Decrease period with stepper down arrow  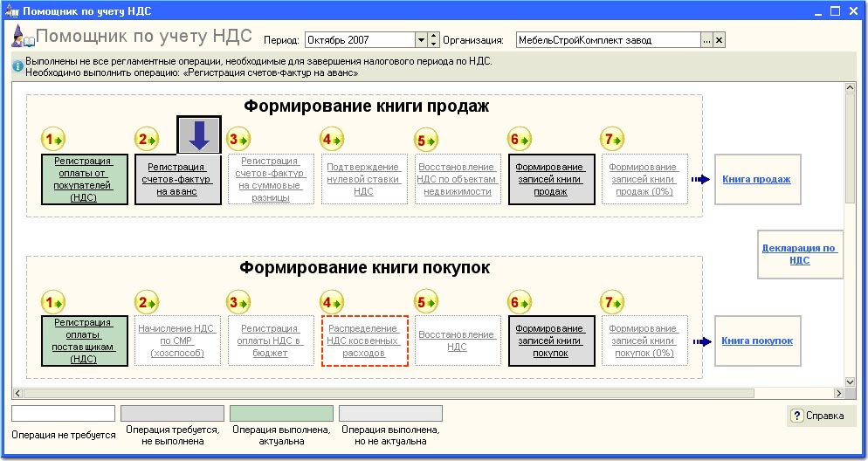click(x=433, y=44)
